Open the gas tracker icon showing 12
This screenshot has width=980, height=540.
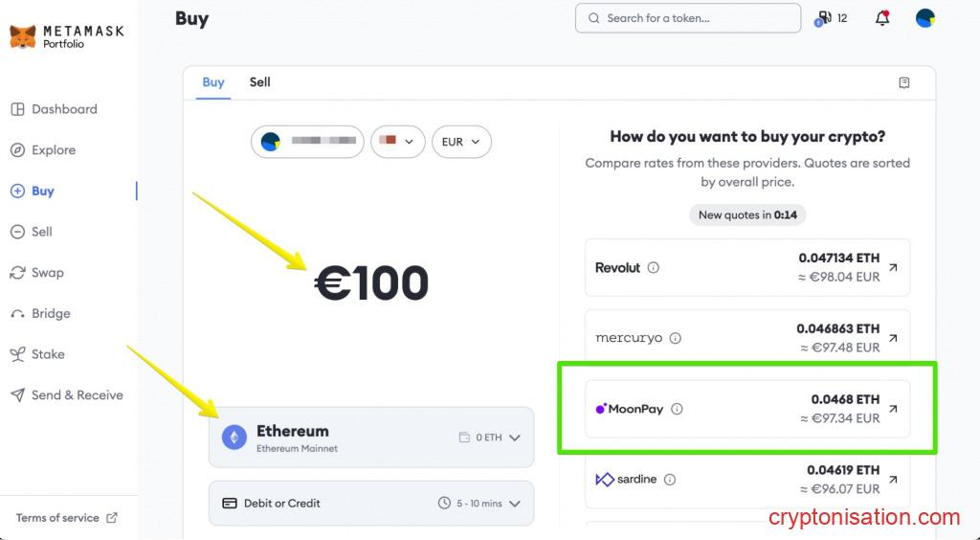click(x=830, y=18)
